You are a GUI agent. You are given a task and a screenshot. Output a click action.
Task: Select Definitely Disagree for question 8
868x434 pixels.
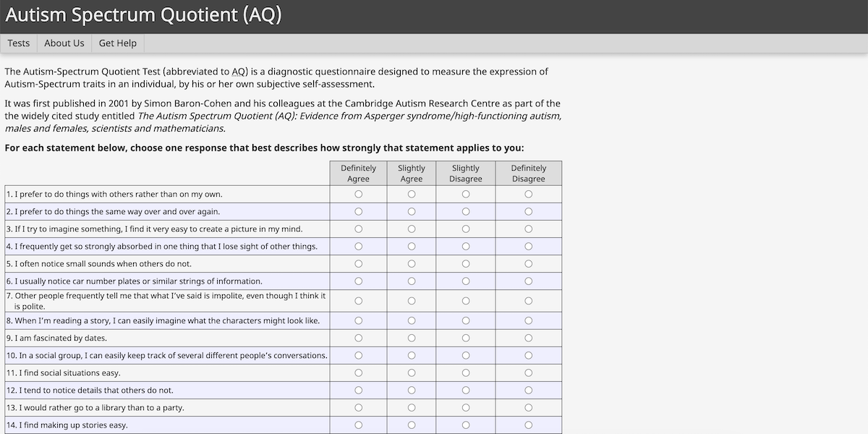(x=529, y=320)
